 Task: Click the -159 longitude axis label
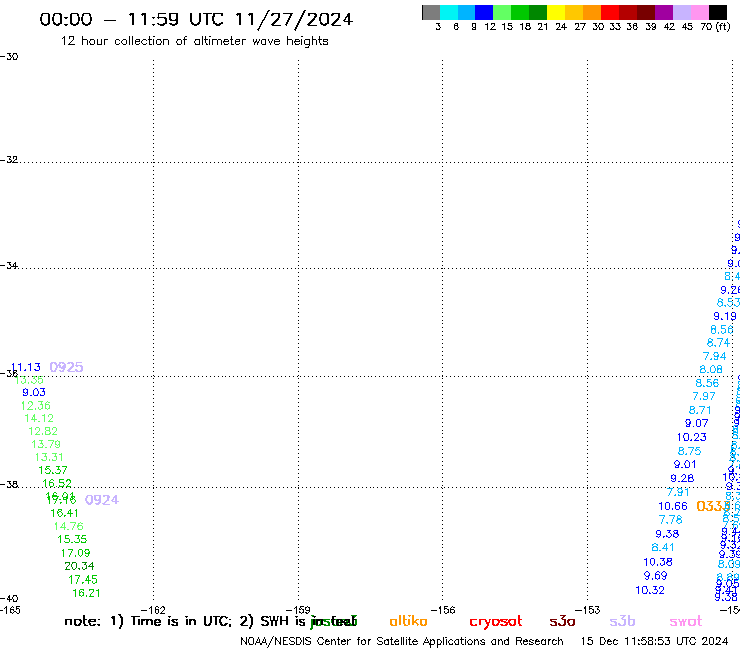[298, 610]
